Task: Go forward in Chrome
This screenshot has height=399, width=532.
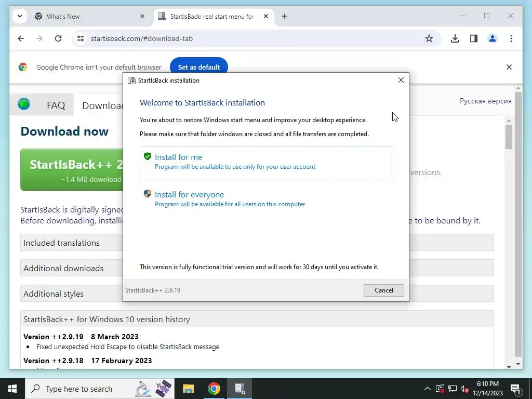Action: tap(39, 38)
